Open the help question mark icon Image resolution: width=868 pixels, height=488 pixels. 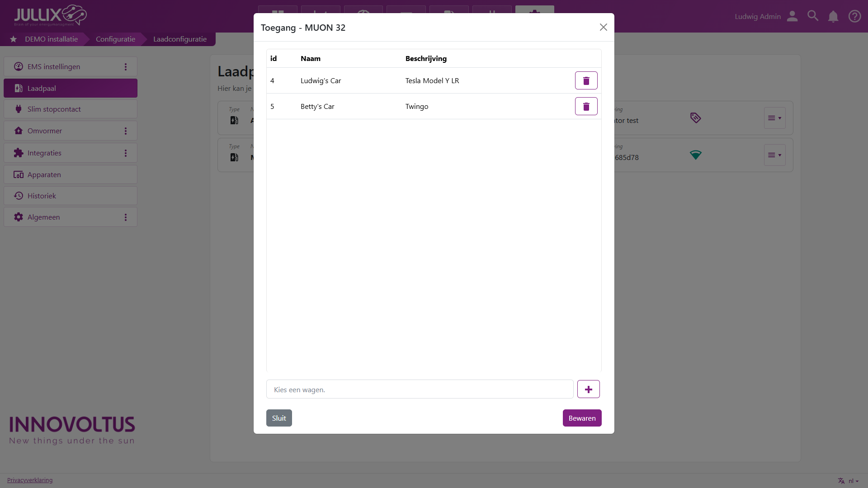[854, 17]
